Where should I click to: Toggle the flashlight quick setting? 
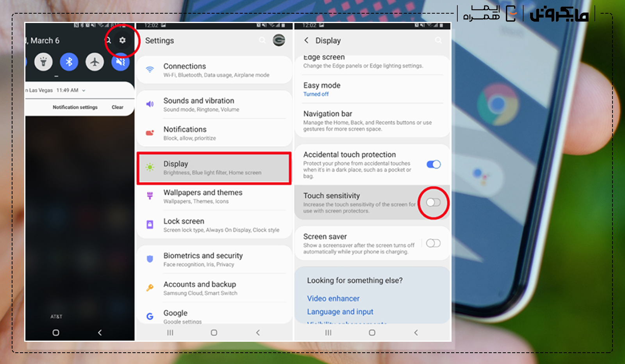43,62
